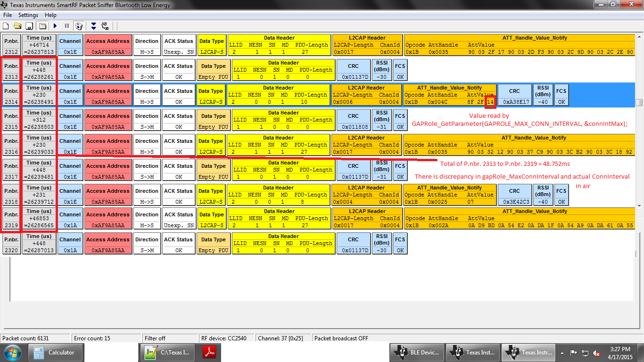
Task: Click the CRC value 0x011808
Action: coord(353,120)
